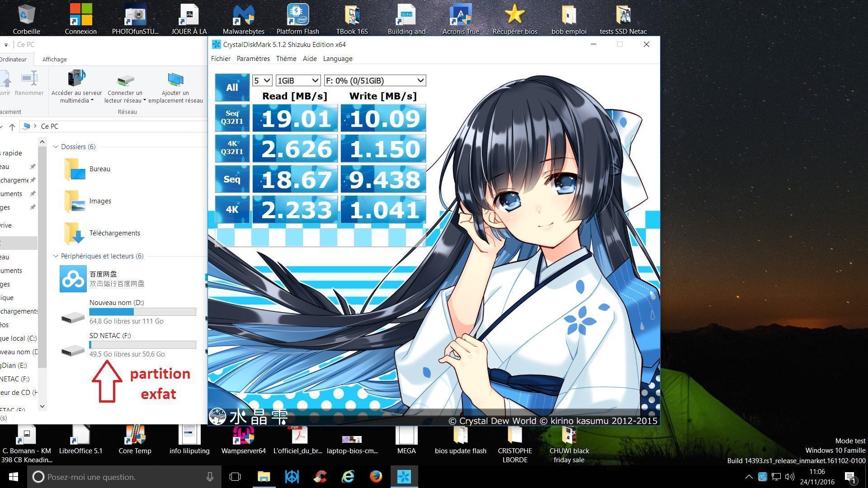Open Firefox from the taskbar
Image resolution: width=868 pixels, height=488 pixels.
[376, 477]
